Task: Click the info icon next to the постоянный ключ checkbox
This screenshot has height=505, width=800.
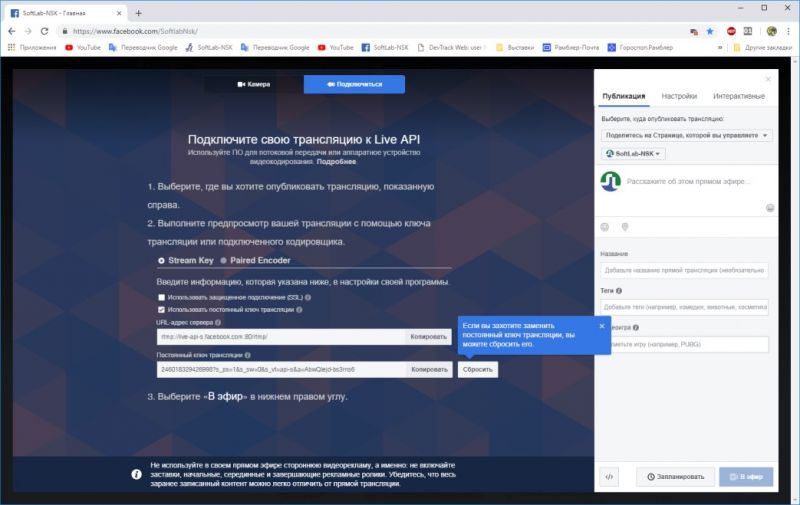Action: point(299,310)
